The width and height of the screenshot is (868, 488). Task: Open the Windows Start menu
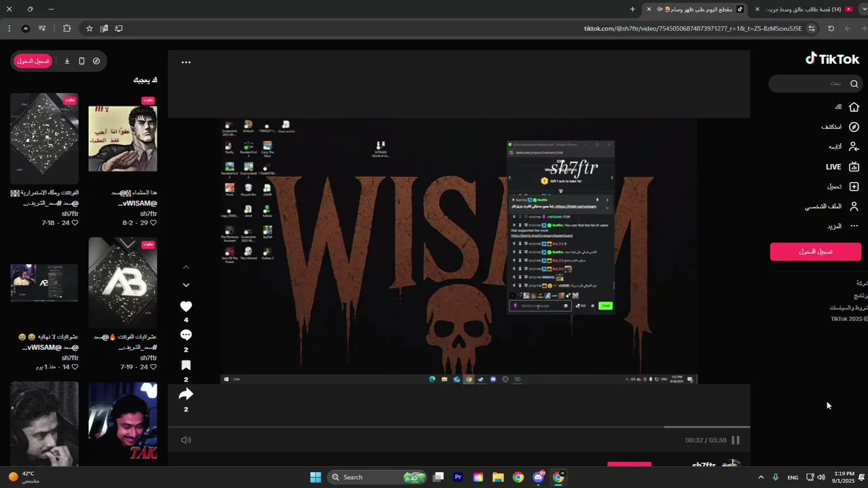pyautogui.click(x=315, y=477)
